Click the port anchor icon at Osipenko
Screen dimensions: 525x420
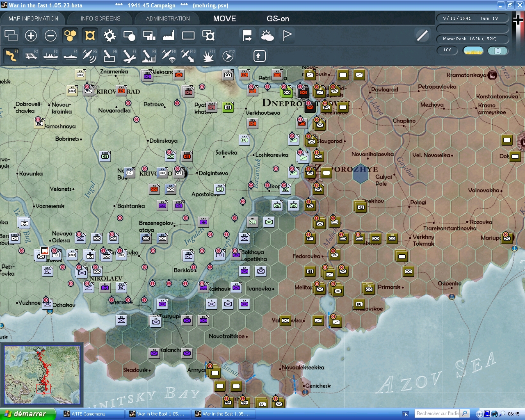[x=452, y=297]
